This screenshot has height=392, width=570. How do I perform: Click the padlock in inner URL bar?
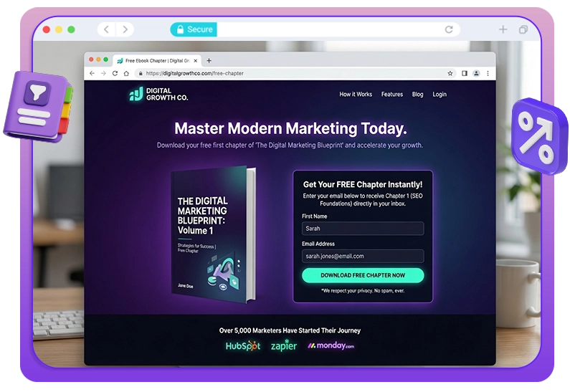coord(141,73)
